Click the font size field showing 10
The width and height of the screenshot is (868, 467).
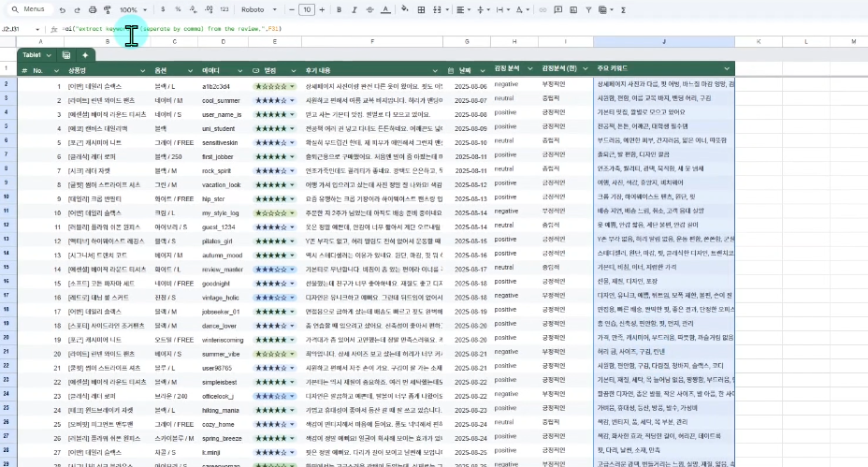pyautogui.click(x=307, y=10)
